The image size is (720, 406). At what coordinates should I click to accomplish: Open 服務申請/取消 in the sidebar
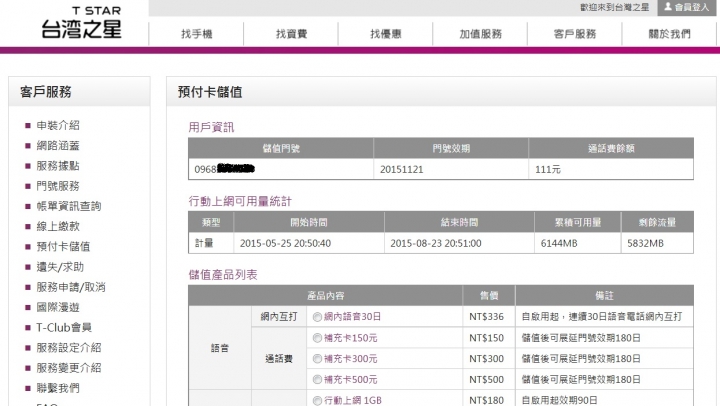(71, 287)
